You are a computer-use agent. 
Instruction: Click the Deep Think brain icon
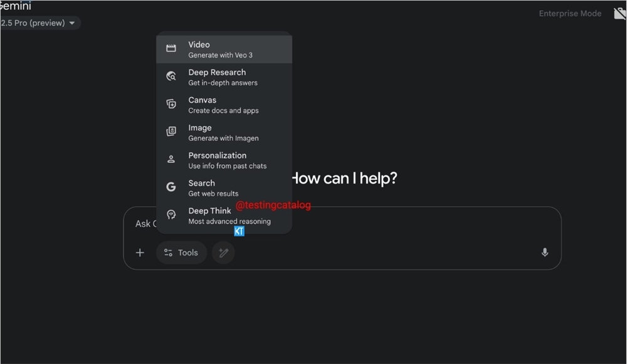click(x=171, y=214)
